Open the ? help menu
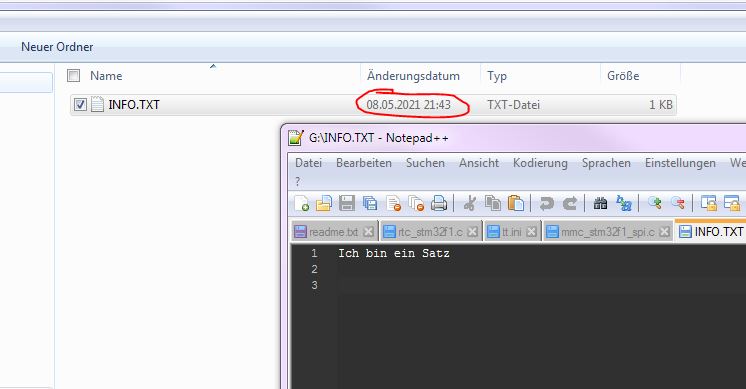This screenshot has height=389, width=746. point(298,181)
